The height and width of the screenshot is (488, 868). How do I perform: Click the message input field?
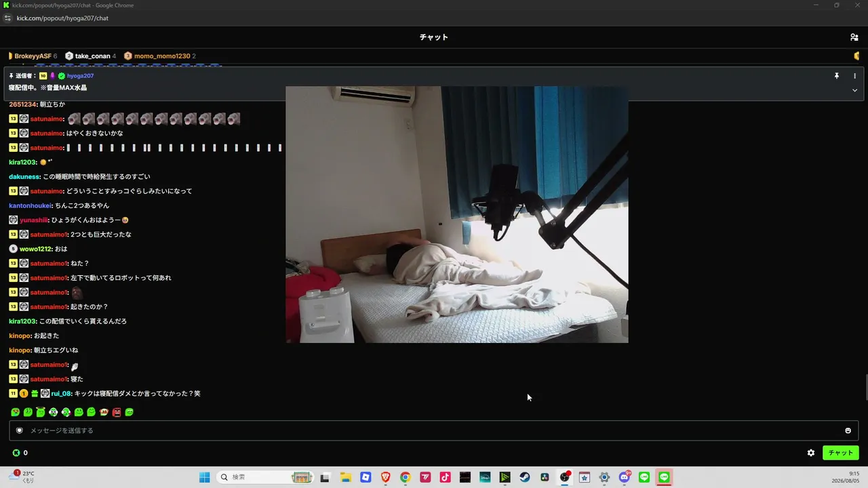[434, 430]
